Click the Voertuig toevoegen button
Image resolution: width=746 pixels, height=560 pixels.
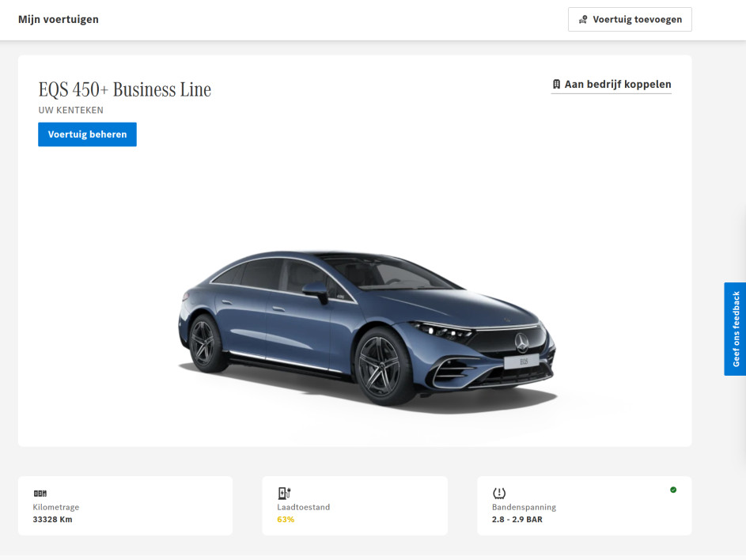coord(630,20)
